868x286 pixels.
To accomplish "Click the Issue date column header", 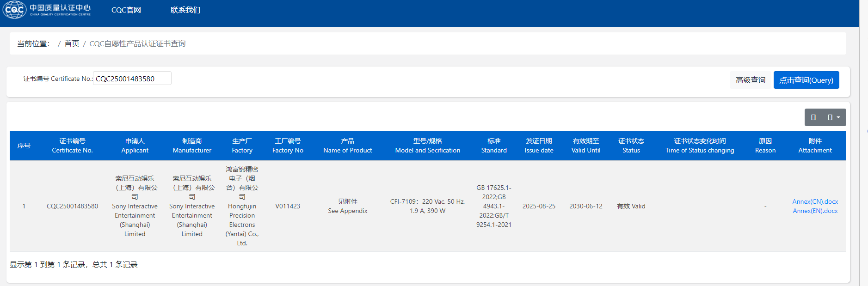I will pos(539,146).
